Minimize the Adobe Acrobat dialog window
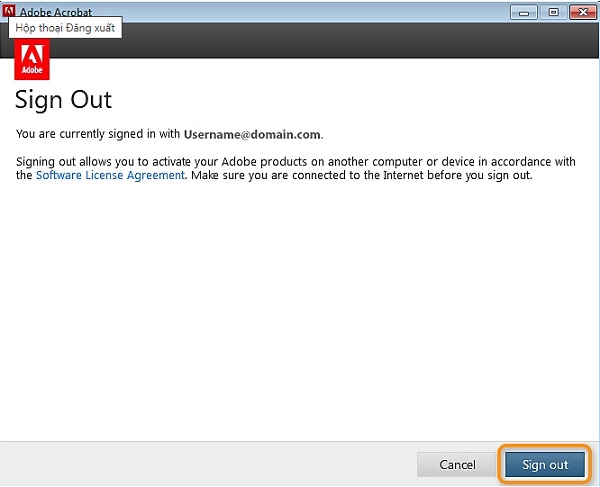This screenshot has width=600, height=487. 524,13
